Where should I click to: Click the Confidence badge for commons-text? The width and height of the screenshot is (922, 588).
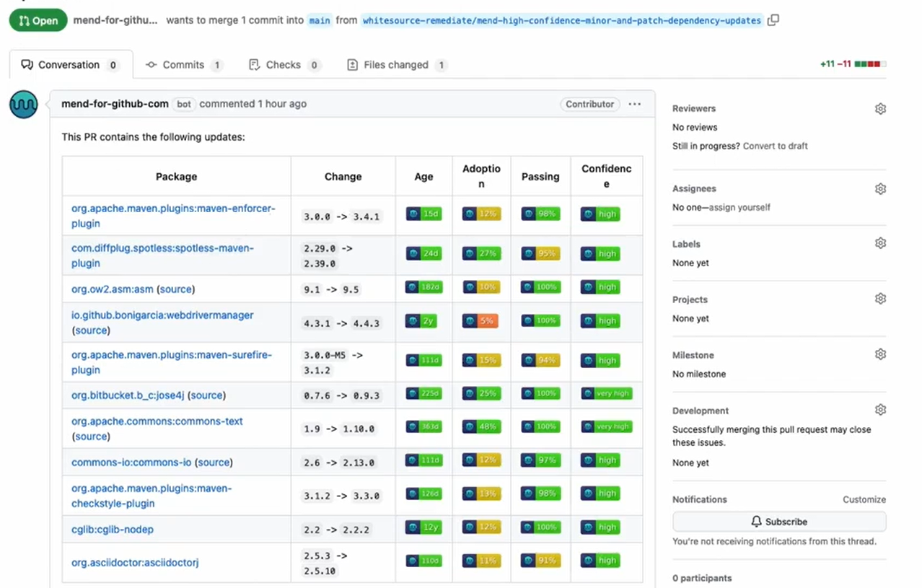click(x=606, y=427)
